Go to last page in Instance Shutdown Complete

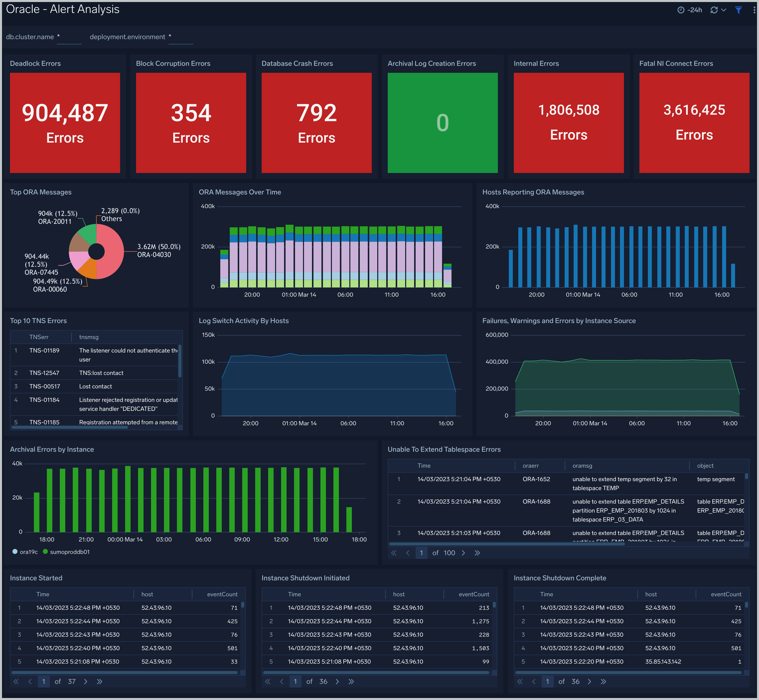click(x=604, y=682)
